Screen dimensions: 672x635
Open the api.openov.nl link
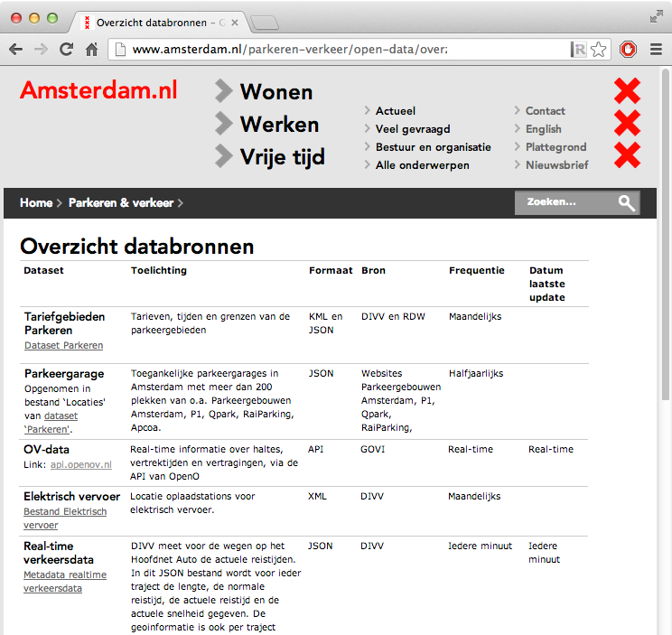[81, 464]
